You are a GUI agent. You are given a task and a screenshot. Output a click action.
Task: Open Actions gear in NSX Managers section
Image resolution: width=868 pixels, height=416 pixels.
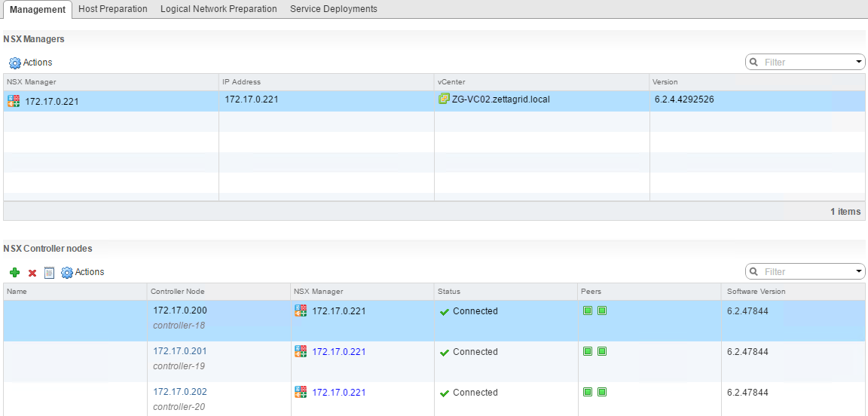point(15,63)
